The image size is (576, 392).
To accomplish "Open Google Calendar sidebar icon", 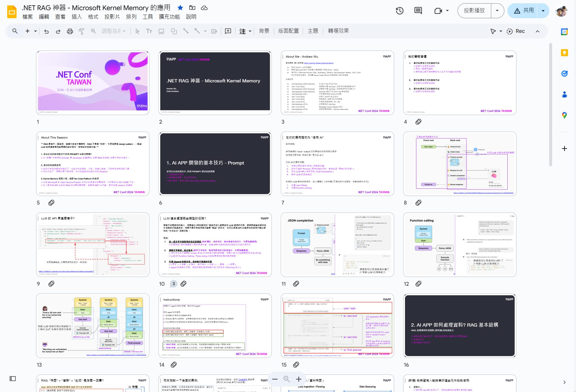I will 564,32.
